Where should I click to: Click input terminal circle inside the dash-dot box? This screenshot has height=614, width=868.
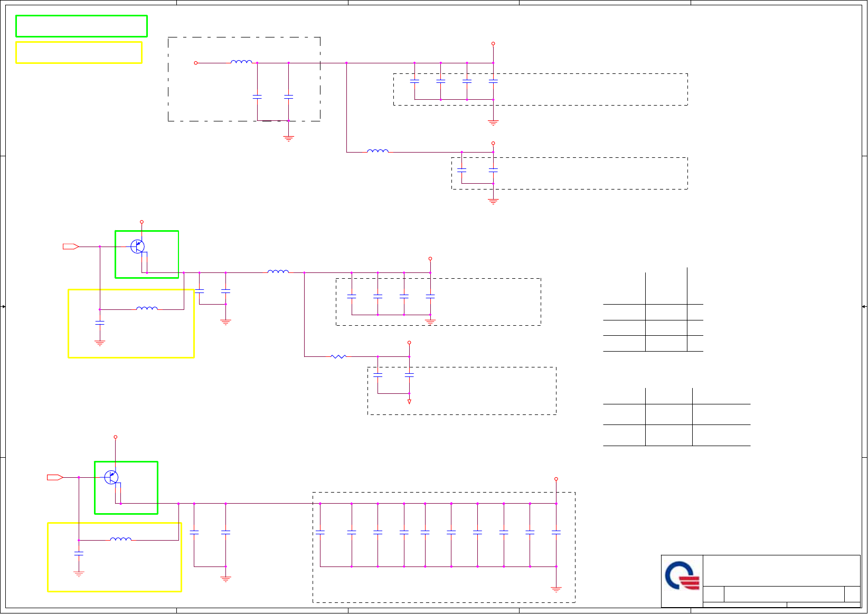[196, 63]
